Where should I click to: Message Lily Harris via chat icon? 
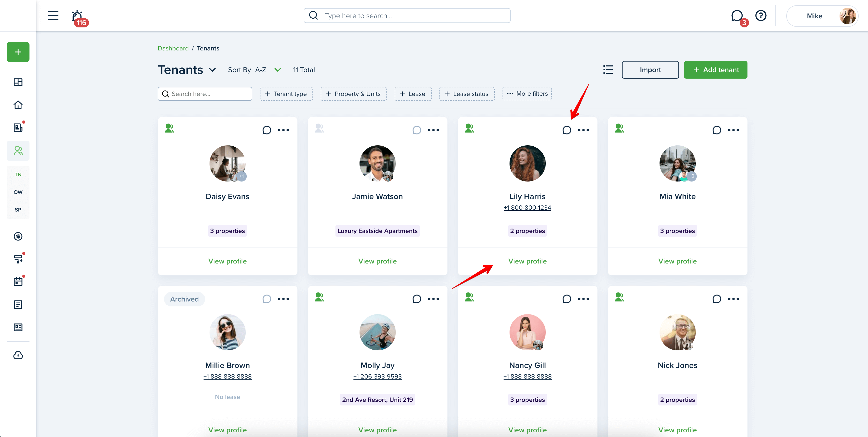[x=567, y=130]
